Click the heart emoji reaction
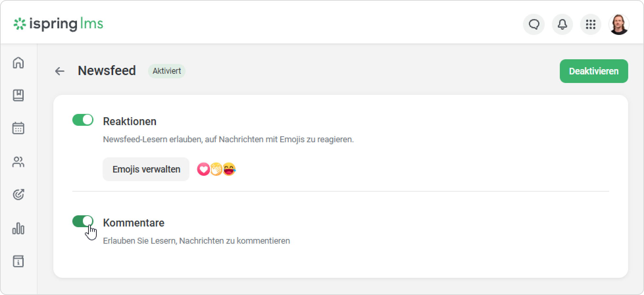The height and width of the screenshot is (295, 644). (x=204, y=169)
